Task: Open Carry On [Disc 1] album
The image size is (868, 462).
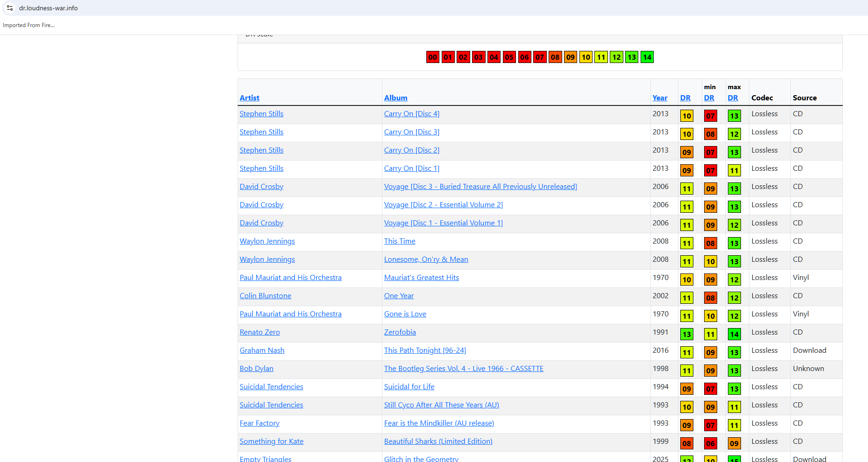Action: tap(411, 168)
